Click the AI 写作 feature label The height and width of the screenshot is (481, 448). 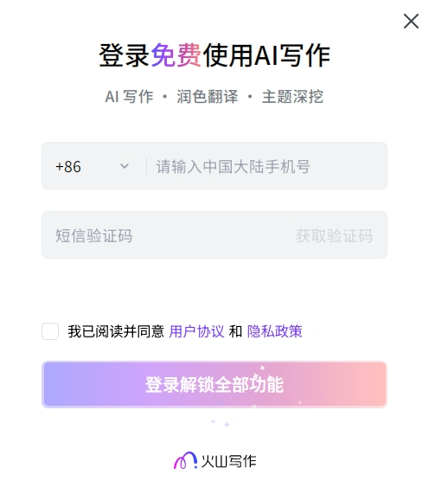coord(129,97)
